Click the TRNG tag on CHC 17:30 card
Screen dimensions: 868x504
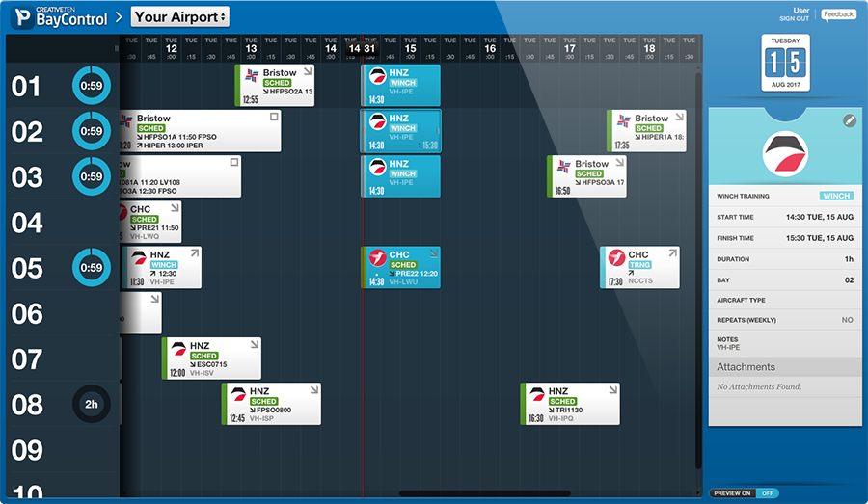tap(639, 265)
